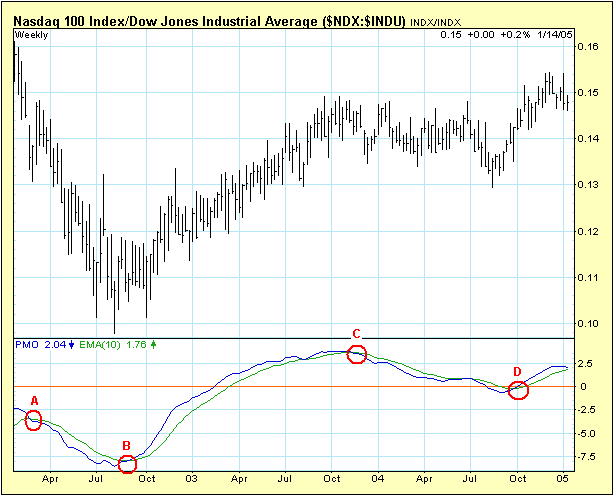Select the 04 year mark on the time axis
This screenshot has width=614, height=496.
pyautogui.click(x=377, y=478)
